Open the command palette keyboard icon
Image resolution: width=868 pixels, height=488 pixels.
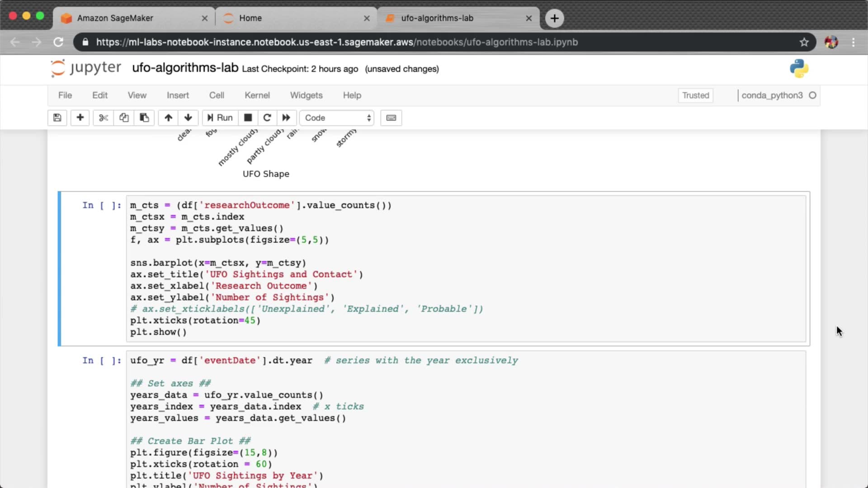[x=391, y=118]
